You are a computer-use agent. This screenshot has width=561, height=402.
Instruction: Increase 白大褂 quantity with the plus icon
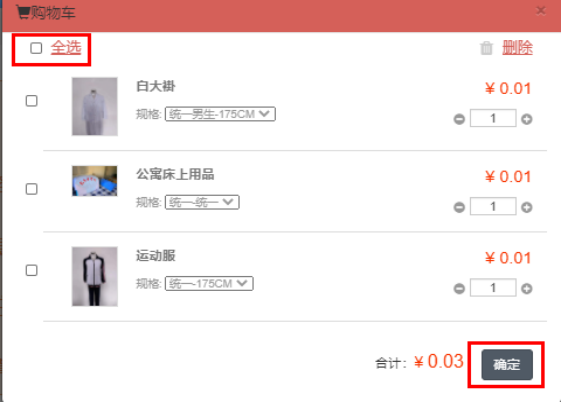(x=526, y=119)
